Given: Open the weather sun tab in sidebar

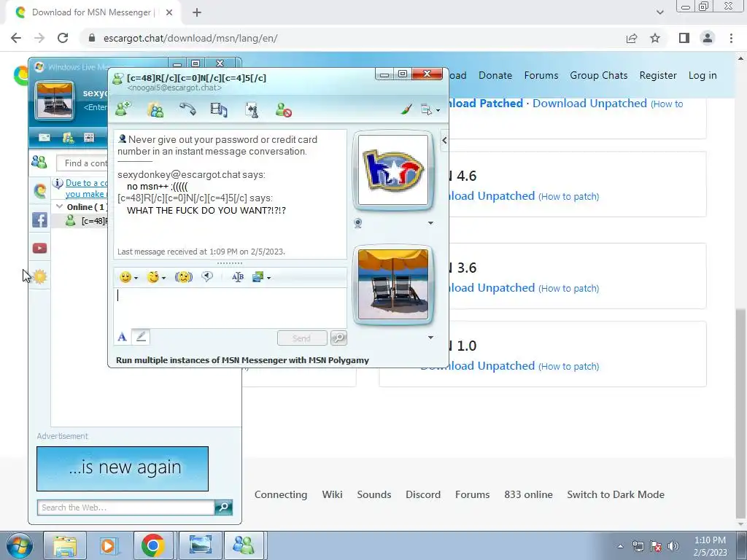Looking at the screenshot, I should coord(40,276).
